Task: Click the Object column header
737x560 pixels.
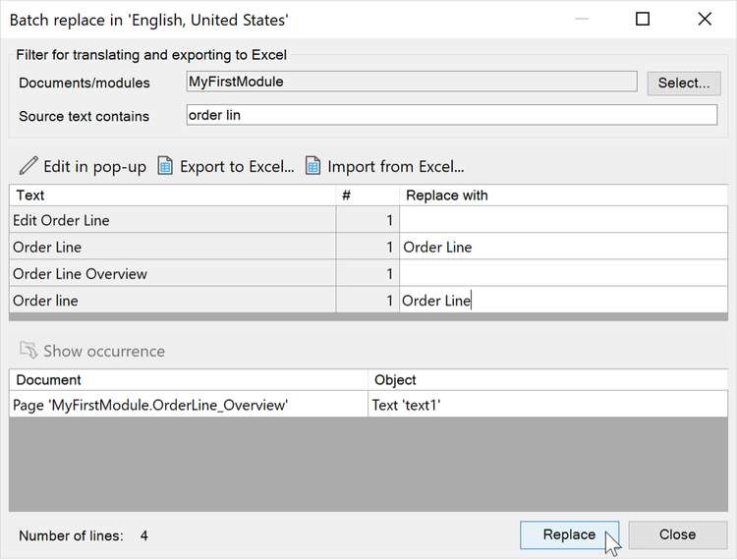Action: coord(546,379)
